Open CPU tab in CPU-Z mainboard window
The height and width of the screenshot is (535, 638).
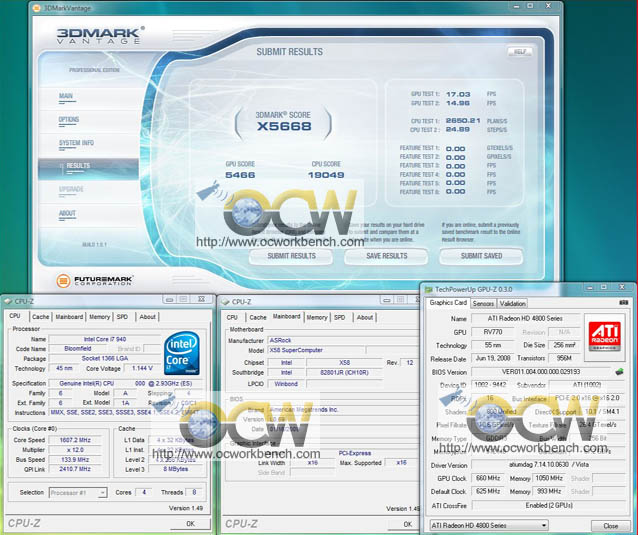pos(232,317)
